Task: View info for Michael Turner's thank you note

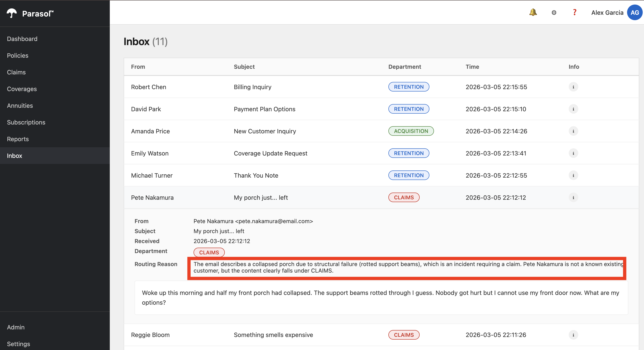Action: coord(573,175)
